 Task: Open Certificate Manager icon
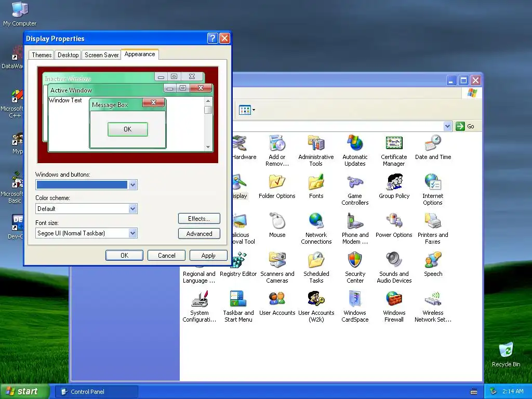click(394, 151)
